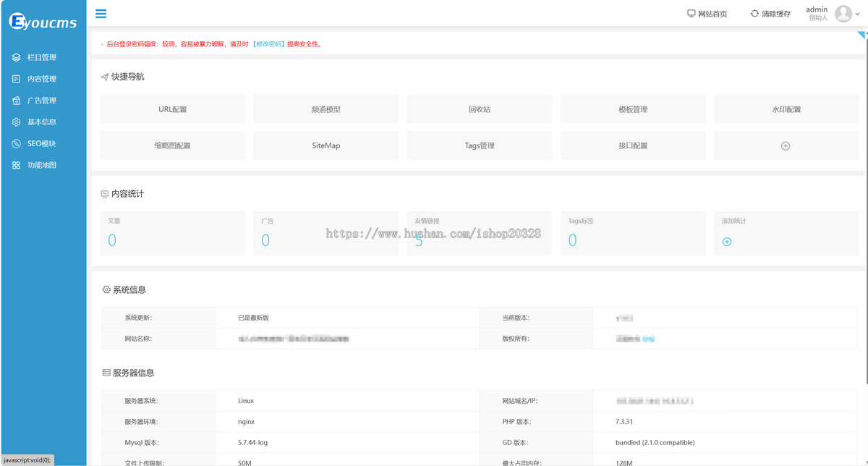Click the admin username text

coord(817,9)
